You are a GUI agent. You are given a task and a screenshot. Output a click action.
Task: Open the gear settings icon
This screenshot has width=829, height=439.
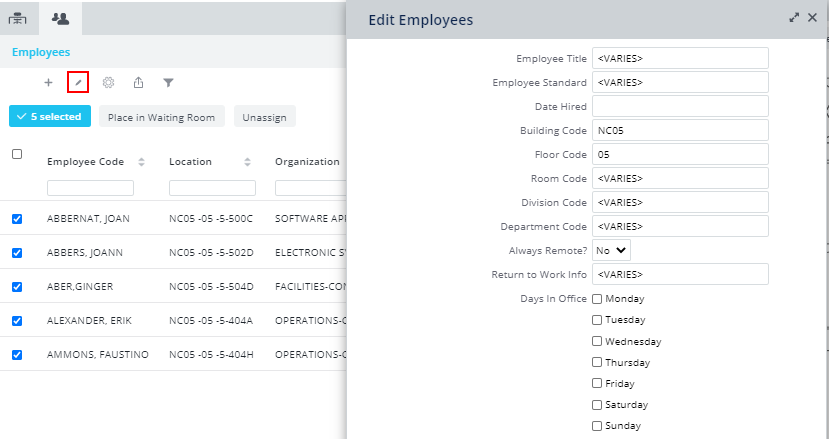[108, 83]
